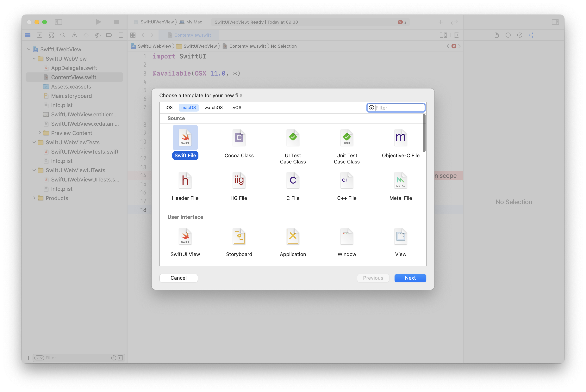Screen dimensions: 586x392
Task: Open the Report navigator
Action: [x=121, y=35]
